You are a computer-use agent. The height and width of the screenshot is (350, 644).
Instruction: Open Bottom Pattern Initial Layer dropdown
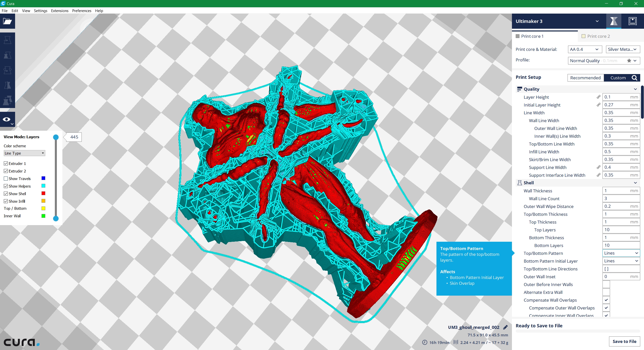(x=621, y=261)
